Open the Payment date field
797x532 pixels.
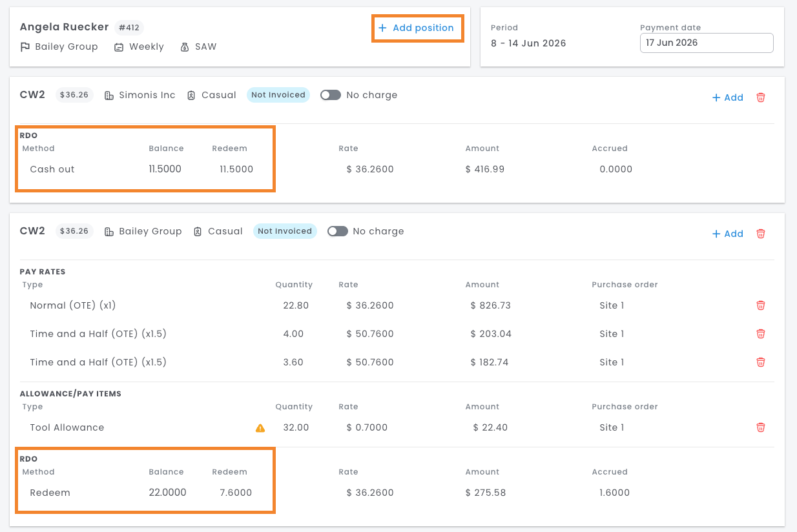707,43
